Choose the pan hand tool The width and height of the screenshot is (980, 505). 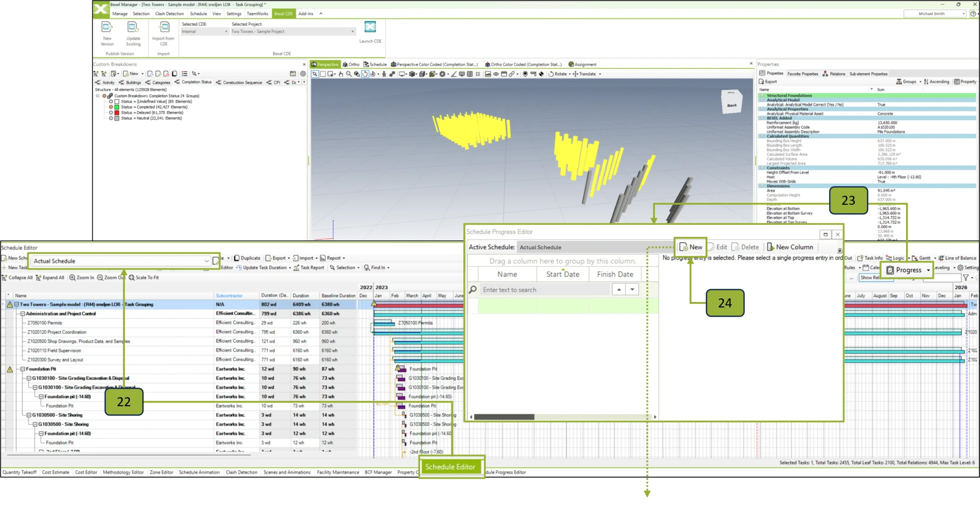click(x=341, y=74)
